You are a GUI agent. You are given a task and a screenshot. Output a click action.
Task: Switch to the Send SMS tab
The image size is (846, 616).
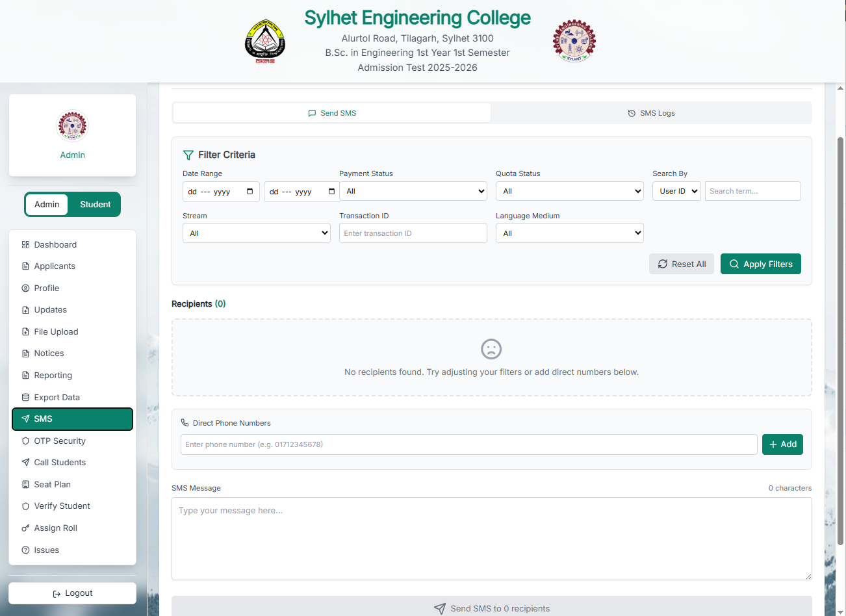pyautogui.click(x=332, y=113)
